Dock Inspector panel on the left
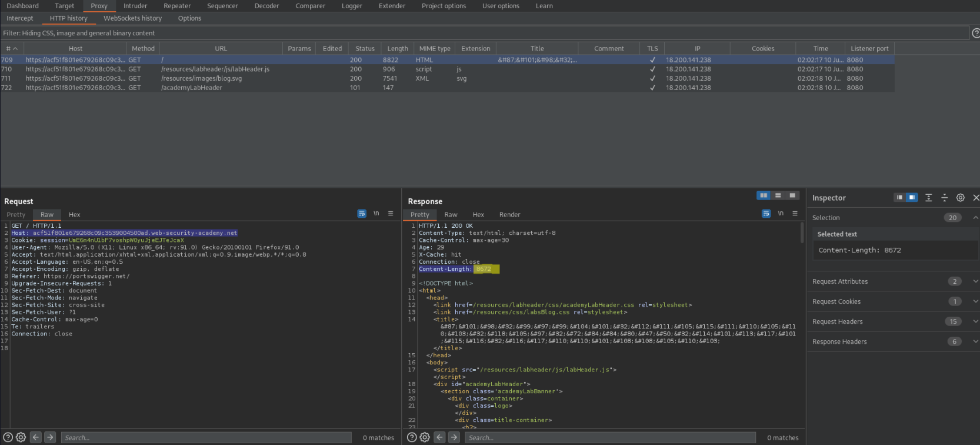The height and width of the screenshot is (445, 980). coord(899,198)
